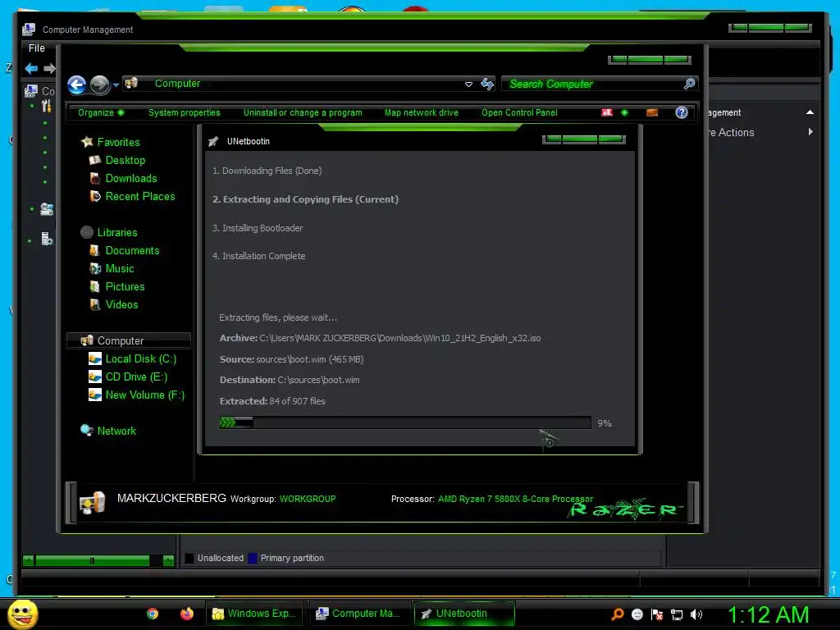Select Local Disk (C:) drive
Image resolution: width=840 pixels, height=630 pixels.
141,359
